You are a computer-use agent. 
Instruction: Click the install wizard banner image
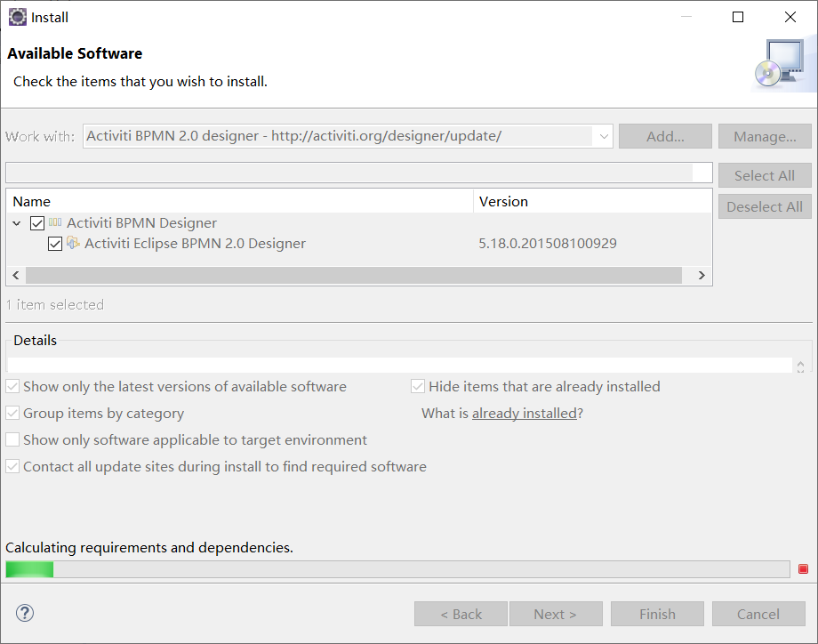[x=784, y=66]
